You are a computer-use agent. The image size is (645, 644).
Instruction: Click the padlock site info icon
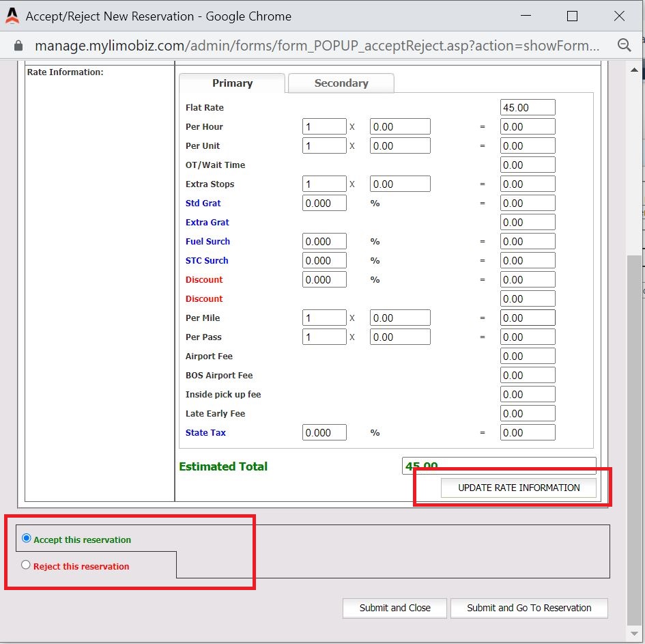tap(18, 46)
